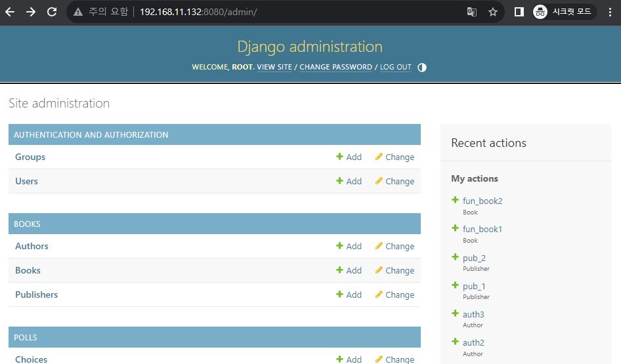This screenshot has height=364, width=621.
Task: Click the address bar URL
Action: pos(198,12)
